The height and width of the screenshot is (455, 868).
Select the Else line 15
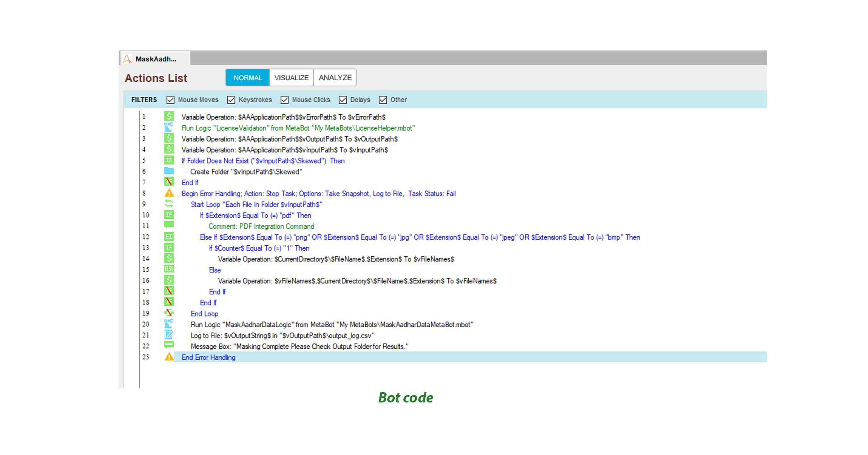tap(215, 270)
